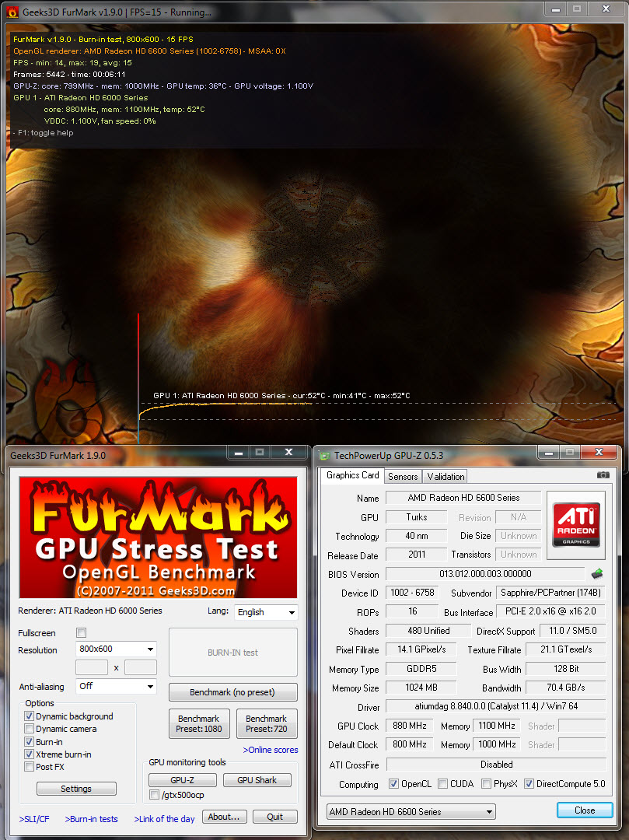Click the GPU-Z title bar app icon

coord(324,455)
